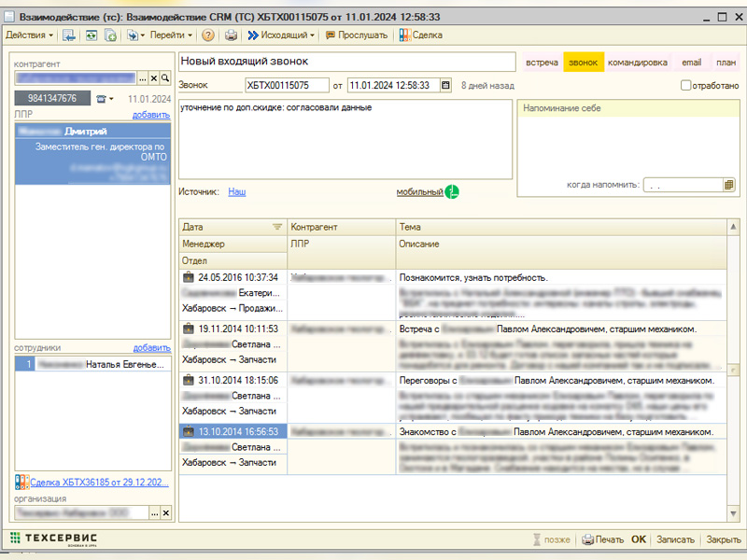Open calendar picker next to call date
Image resolution: width=747 pixels, height=560 pixels.
[445, 85]
